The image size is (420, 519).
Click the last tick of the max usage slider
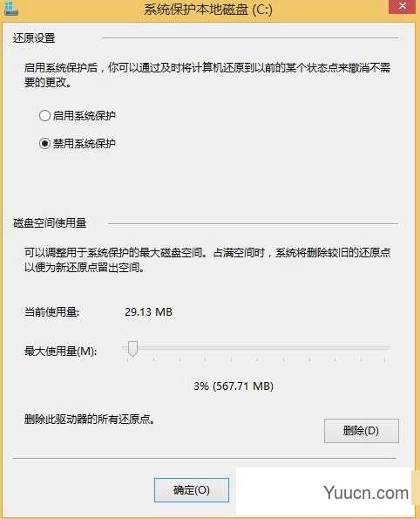pyautogui.click(x=384, y=359)
